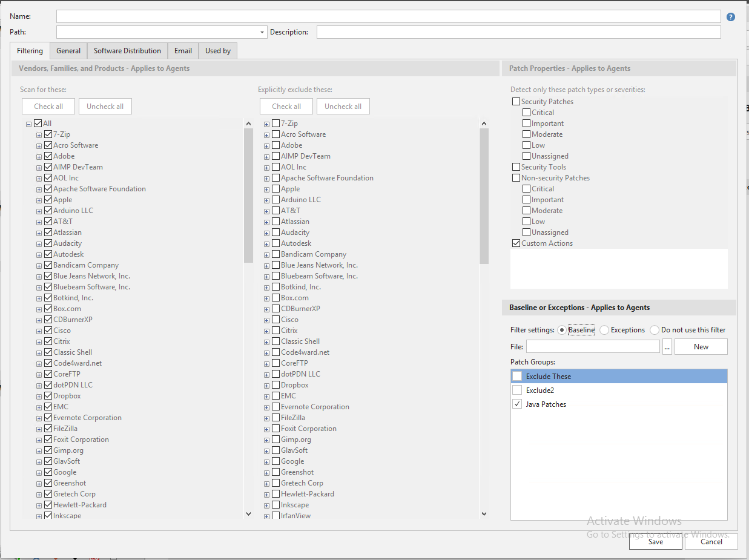Select the Exceptions radio button
749x560 pixels.
pos(604,330)
